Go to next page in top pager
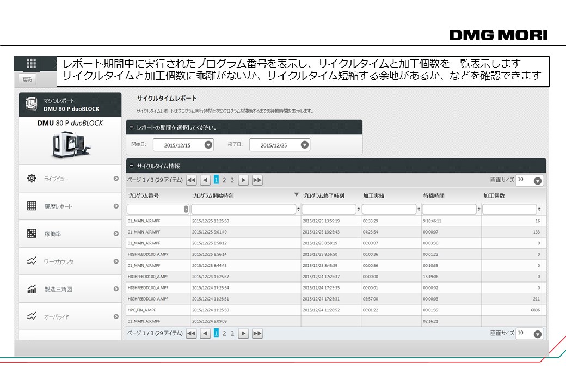This screenshot has width=566, height=392. pyautogui.click(x=244, y=180)
